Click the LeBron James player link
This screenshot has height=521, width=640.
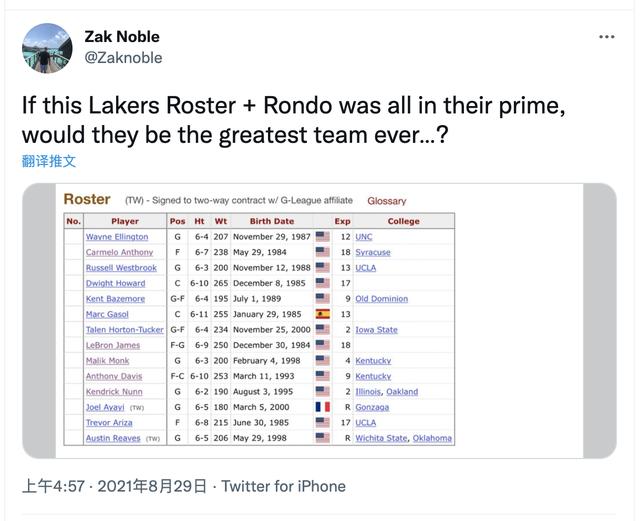click(x=113, y=345)
